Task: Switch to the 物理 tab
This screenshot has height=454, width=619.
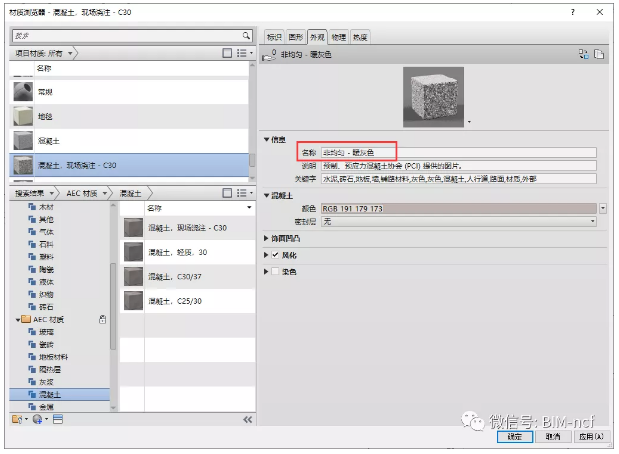Action: tap(338, 37)
